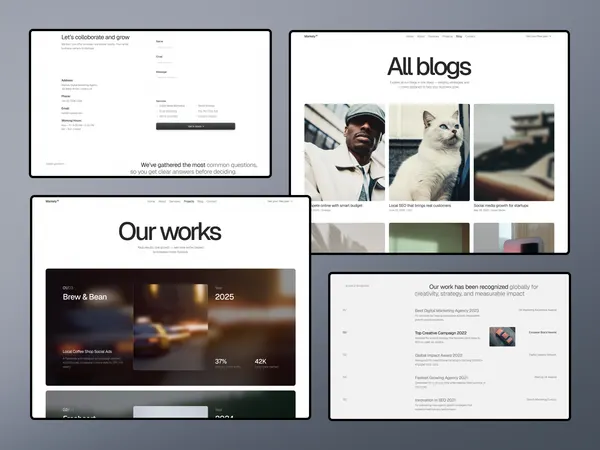Image resolution: width=600 pixels, height=450 pixels.
Task: Open Contact in the works page navigation
Action: (x=211, y=201)
